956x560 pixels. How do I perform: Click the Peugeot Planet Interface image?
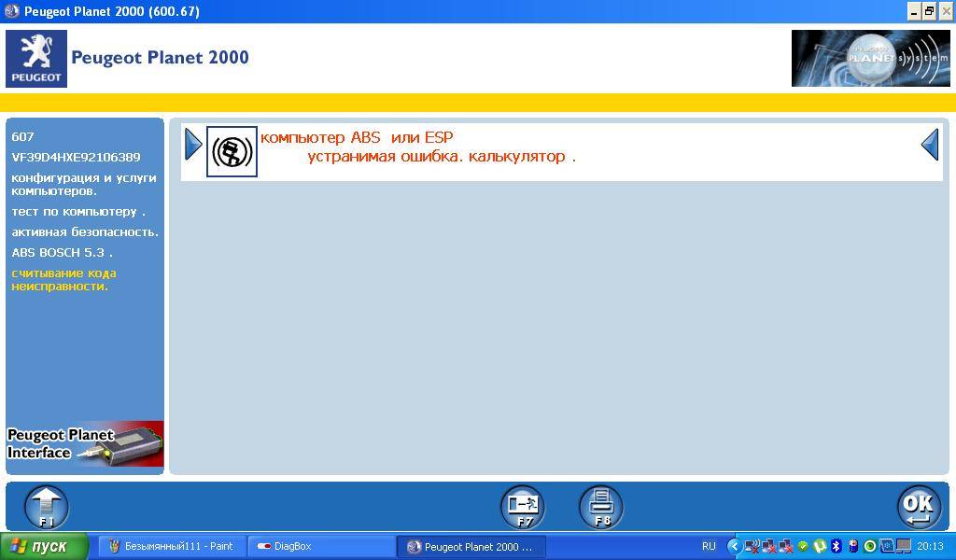click(x=84, y=443)
